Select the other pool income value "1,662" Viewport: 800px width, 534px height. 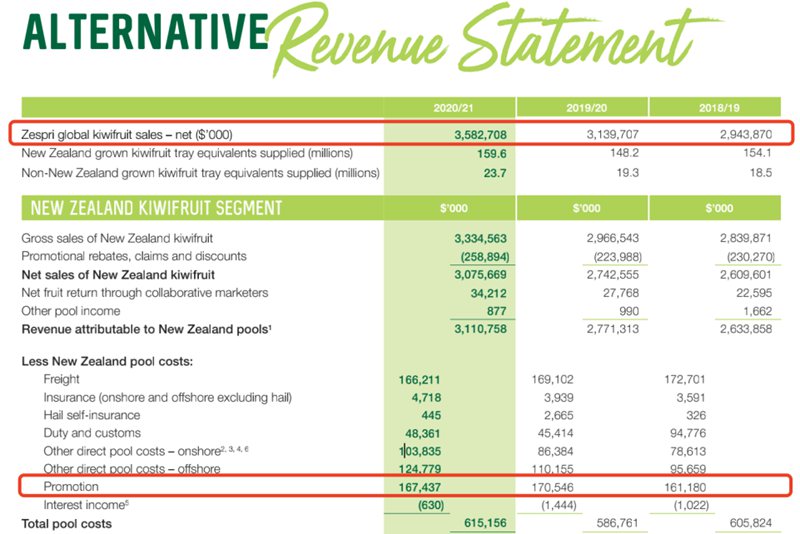pyautogui.click(x=758, y=311)
